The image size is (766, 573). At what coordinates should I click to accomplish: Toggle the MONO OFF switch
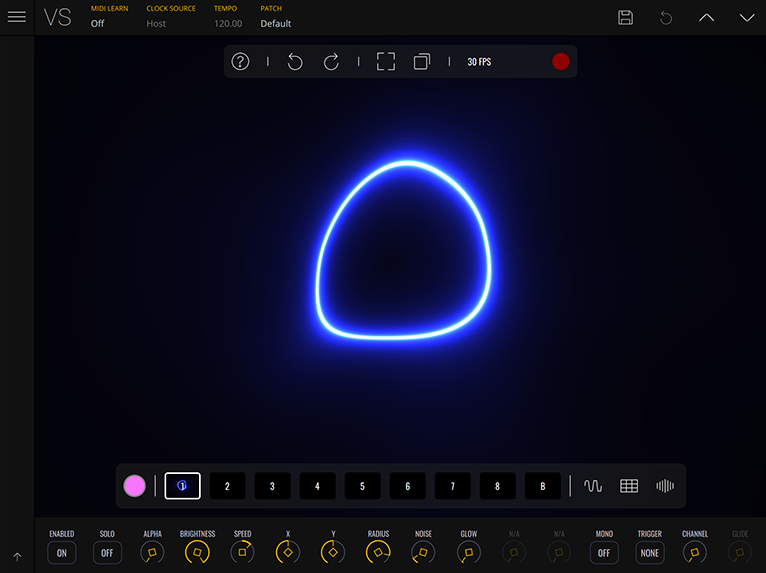(604, 553)
